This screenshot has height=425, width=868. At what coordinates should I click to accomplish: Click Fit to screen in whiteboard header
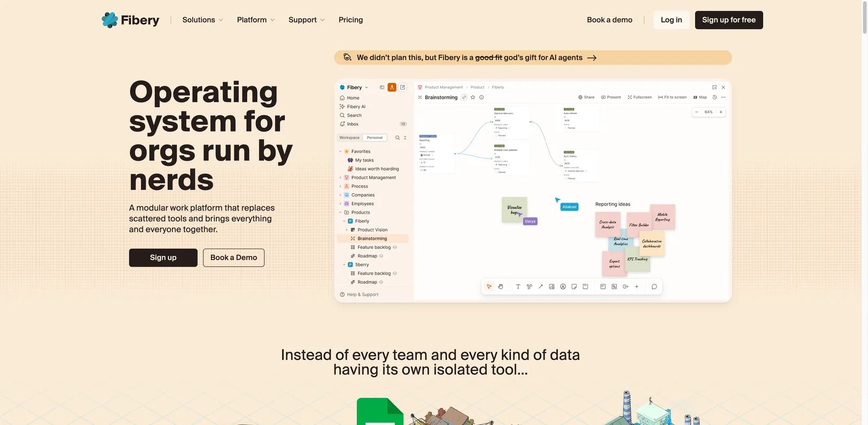672,98
